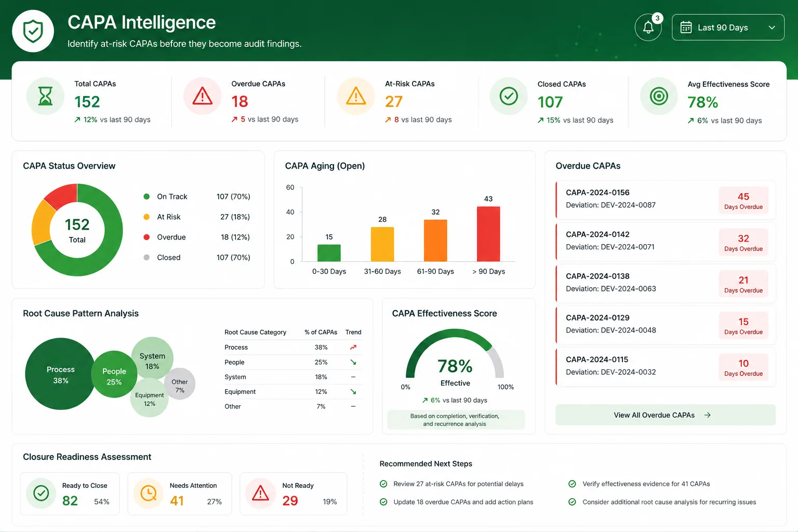Open overdue item CAPA-2024-0129
Screen dimensions: 798x532
666,325
